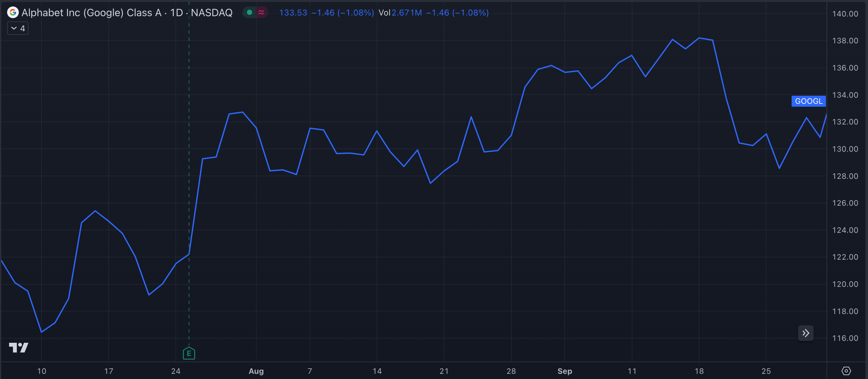868x379 pixels.
Task: Click the earnings "E" marker under the chart
Action: (189, 353)
